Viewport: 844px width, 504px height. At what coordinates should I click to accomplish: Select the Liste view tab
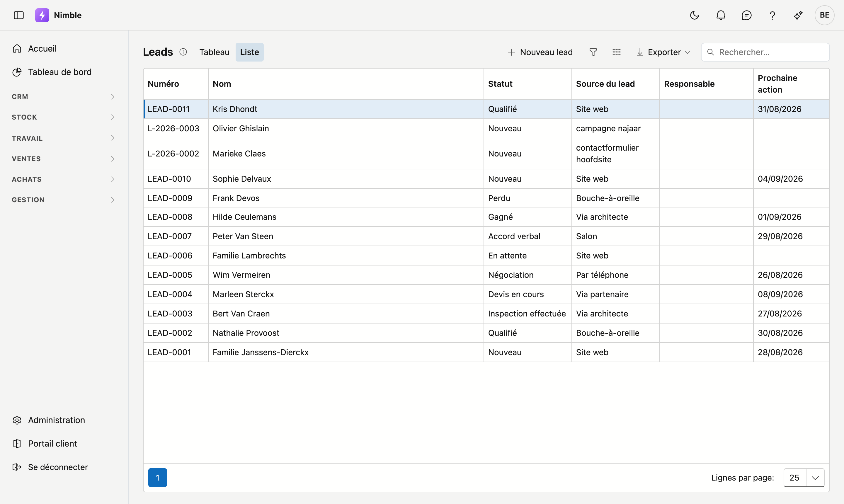click(x=250, y=52)
